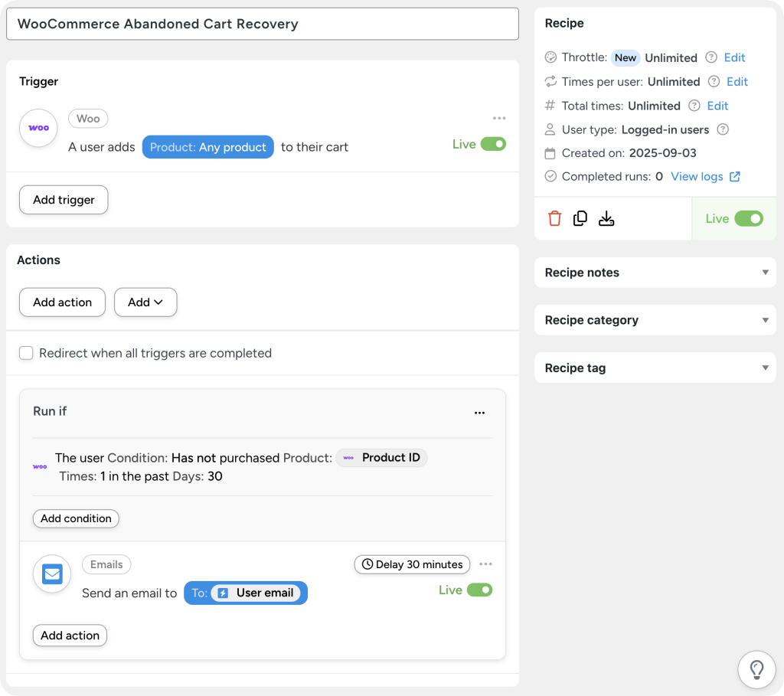The image size is (784, 696).
Task: Delete the recipe using the trash icon
Action: pyautogui.click(x=554, y=218)
